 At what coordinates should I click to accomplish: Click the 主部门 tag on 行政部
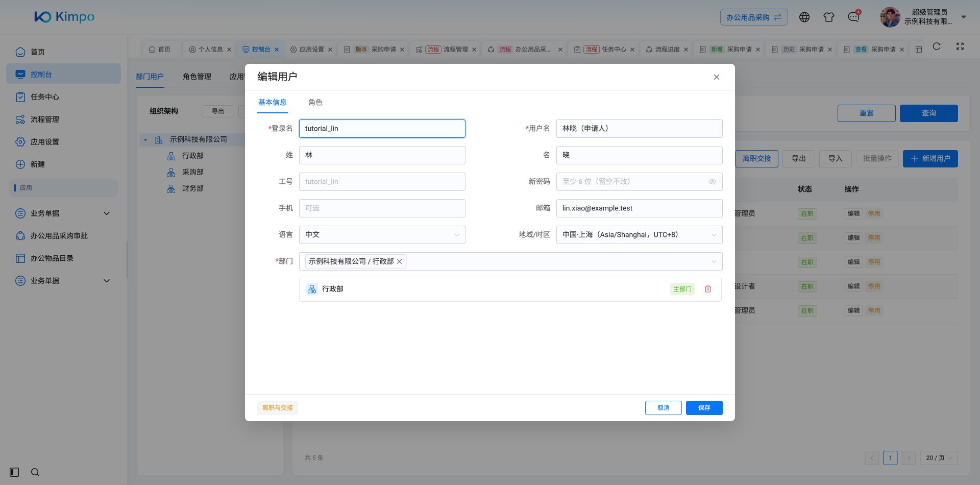click(682, 289)
